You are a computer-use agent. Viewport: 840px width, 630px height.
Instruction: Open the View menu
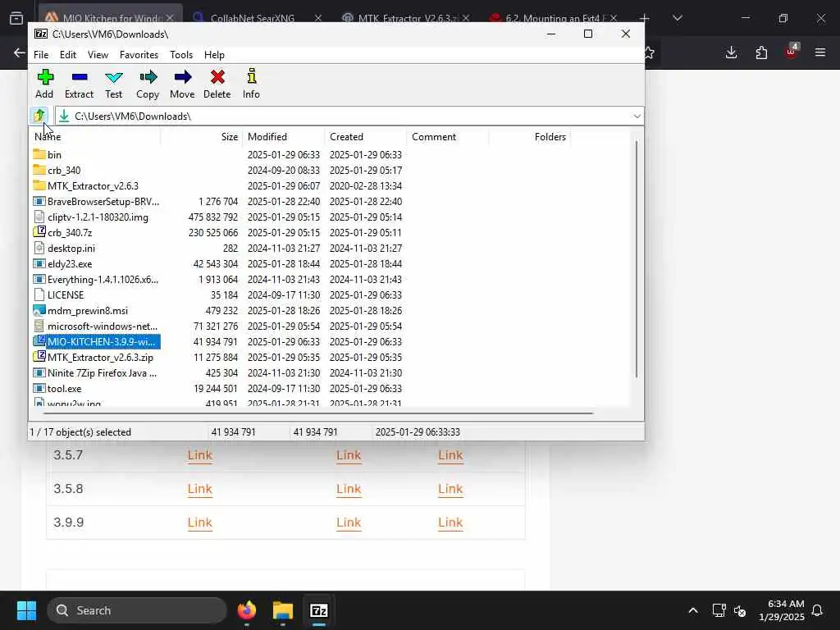[98, 55]
